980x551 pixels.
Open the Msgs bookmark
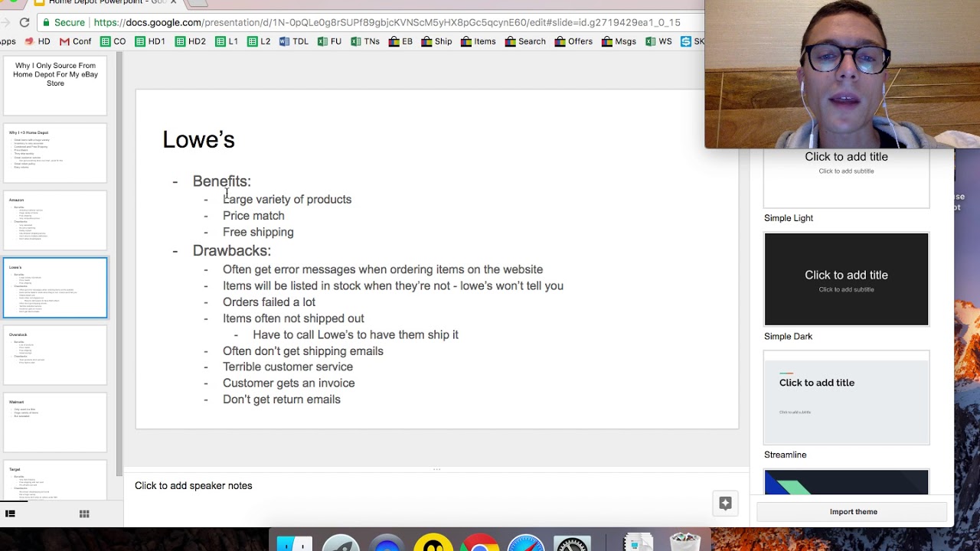pos(619,41)
